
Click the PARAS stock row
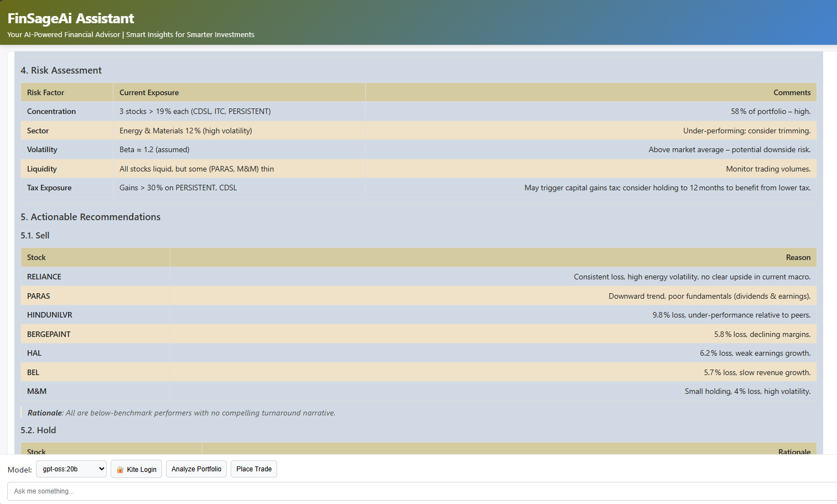coord(39,297)
